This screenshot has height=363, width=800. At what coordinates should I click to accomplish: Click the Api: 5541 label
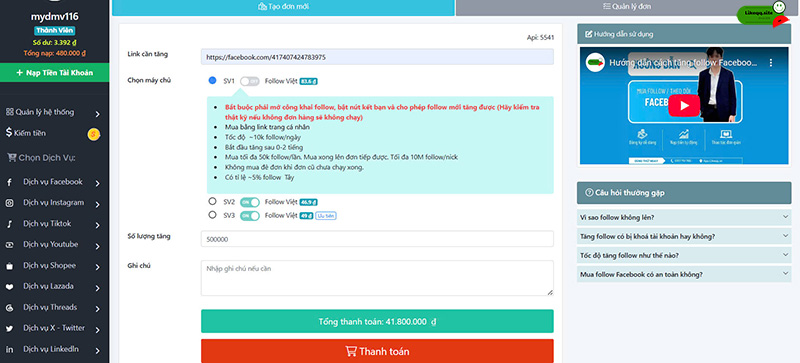coord(540,37)
